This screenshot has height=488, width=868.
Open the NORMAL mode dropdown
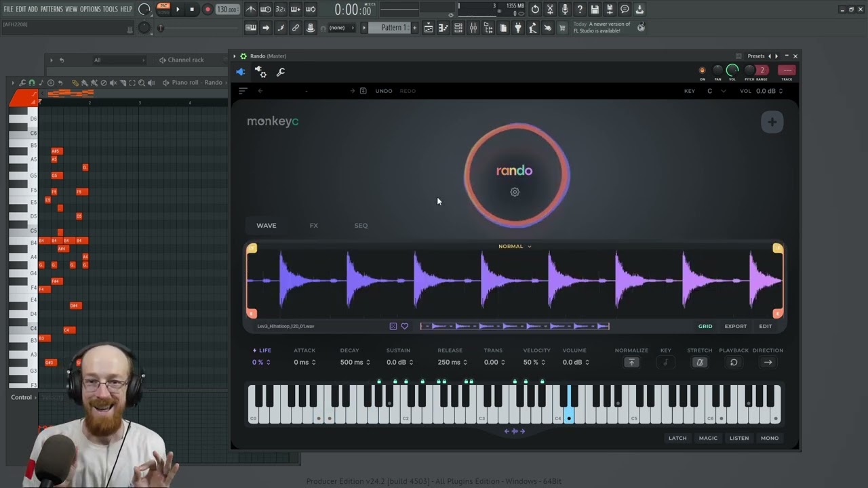[x=515, y=247]
